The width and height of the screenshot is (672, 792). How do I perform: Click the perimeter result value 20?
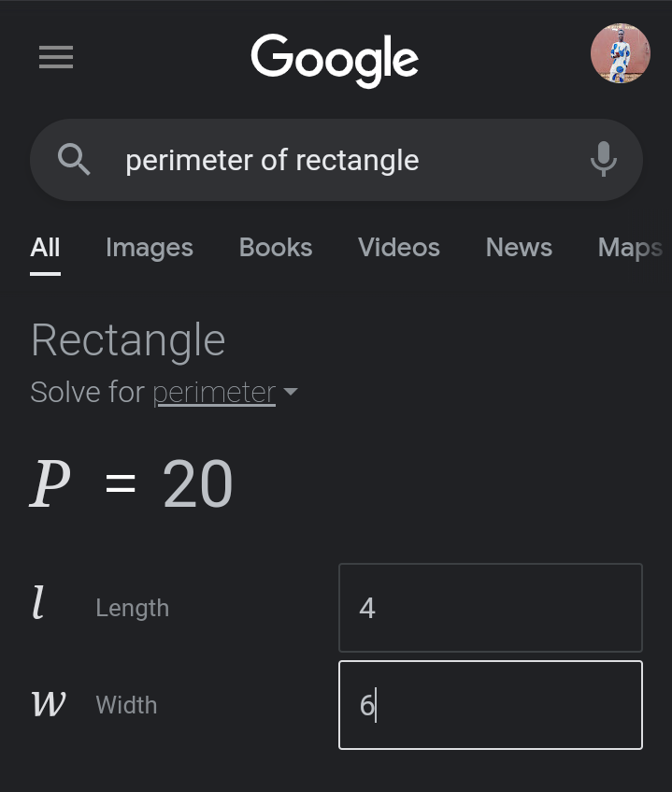[x=197, y=485]
